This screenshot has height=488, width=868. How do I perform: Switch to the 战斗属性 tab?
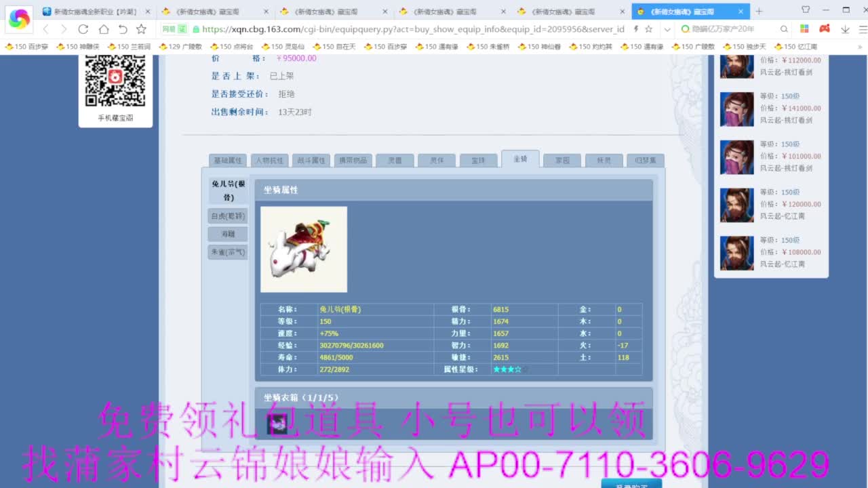[x=311, y=161]
